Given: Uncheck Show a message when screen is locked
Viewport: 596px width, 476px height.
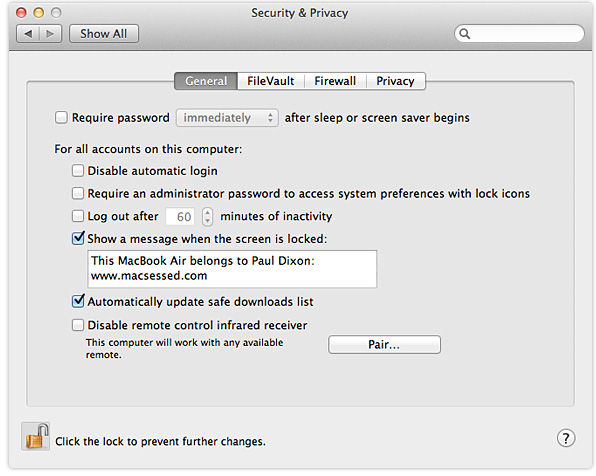Looking at the screenshot, I should [x=78, y=238].
